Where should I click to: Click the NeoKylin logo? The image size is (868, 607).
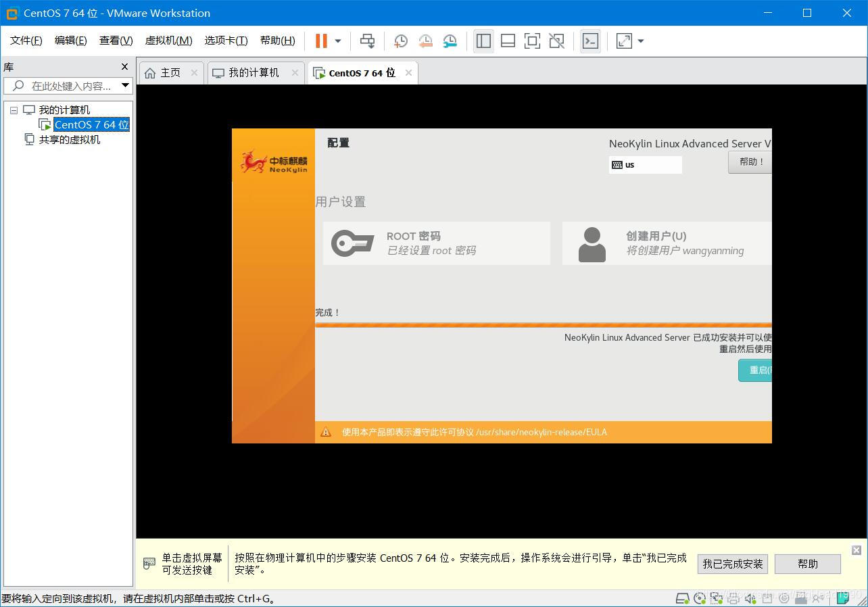pos(274,162)
